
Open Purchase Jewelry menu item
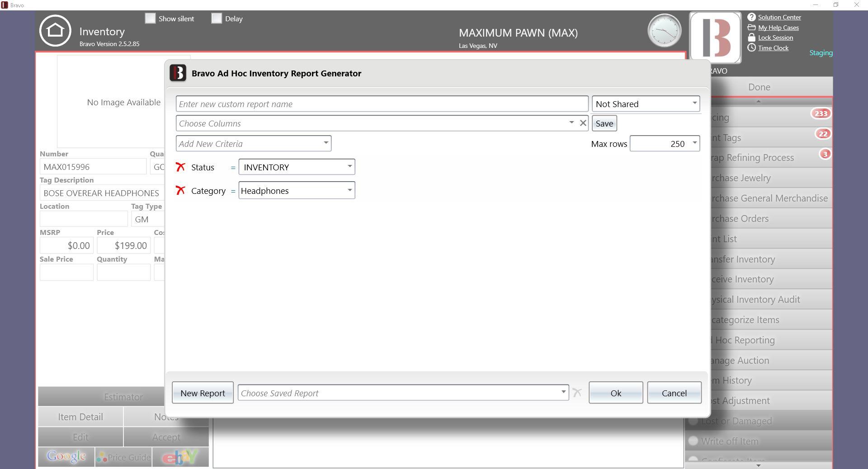[x=771, y=178]
